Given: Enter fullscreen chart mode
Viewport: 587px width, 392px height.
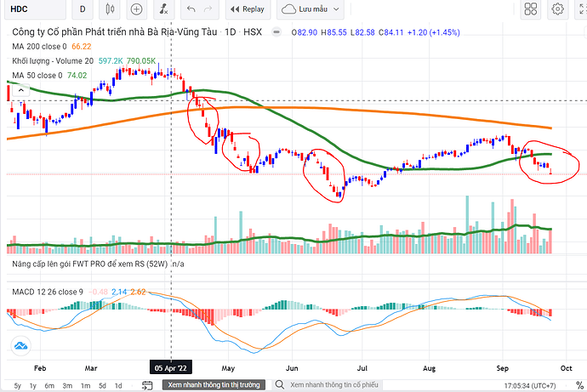Looking at the screenshot, I should (583, 9).
